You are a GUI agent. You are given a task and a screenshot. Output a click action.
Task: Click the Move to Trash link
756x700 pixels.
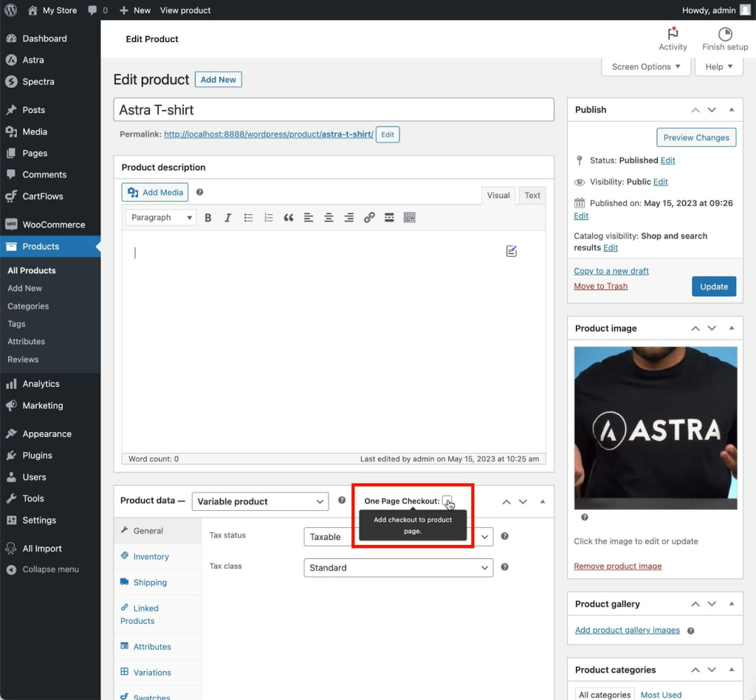point(600,286)
